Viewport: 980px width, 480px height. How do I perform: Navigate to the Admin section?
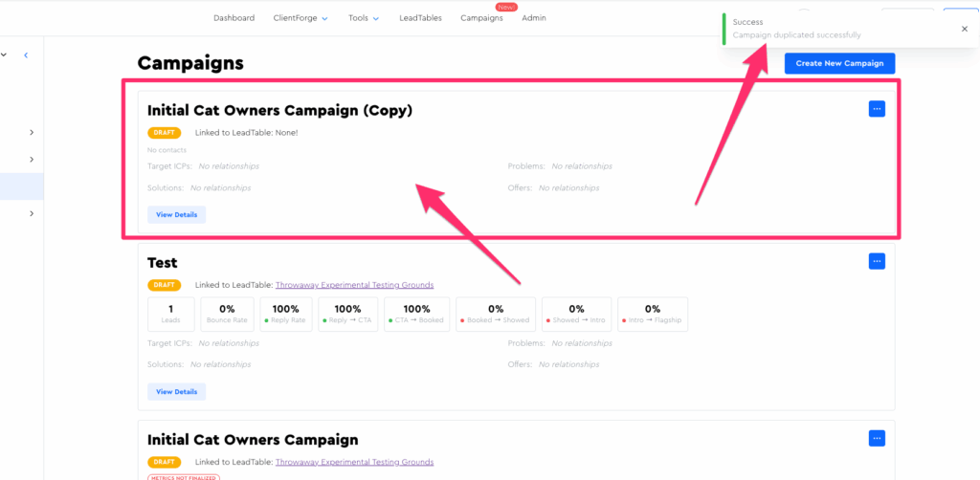coord(534,18)
